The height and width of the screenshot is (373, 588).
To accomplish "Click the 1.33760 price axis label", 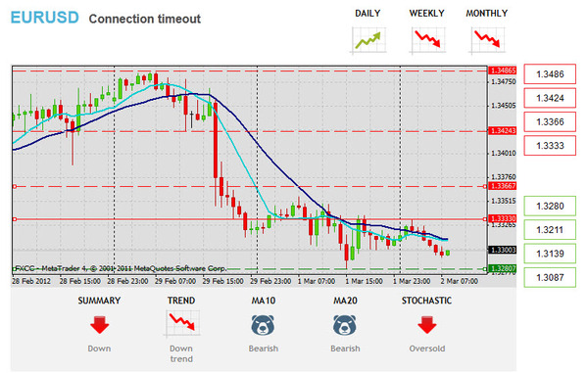I will 504,177.
